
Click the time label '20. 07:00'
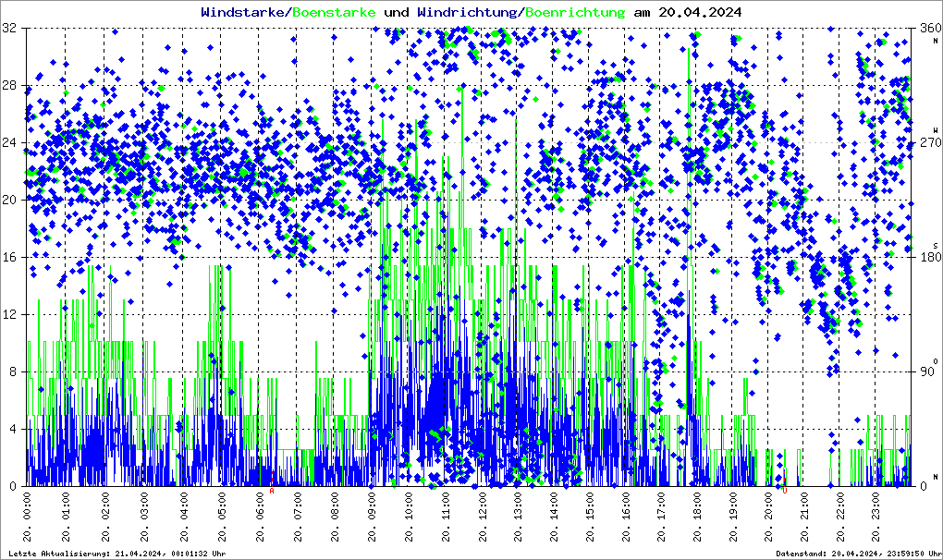pos(298,517)
